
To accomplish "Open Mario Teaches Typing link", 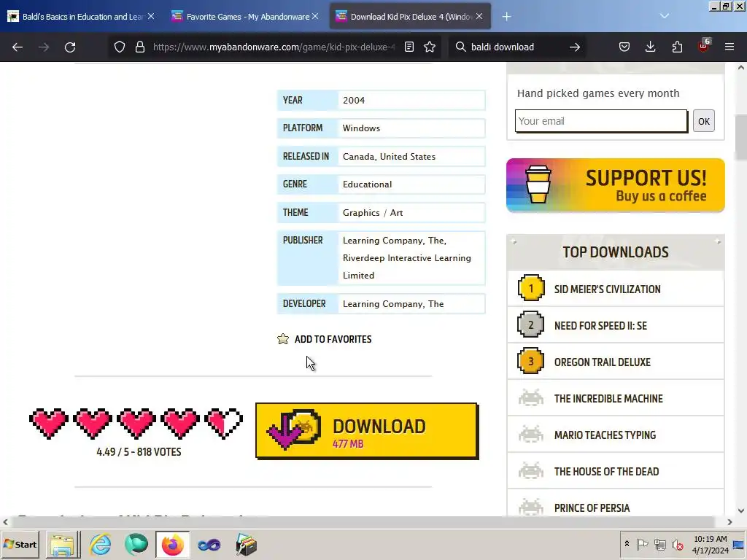I will (605, 435).
